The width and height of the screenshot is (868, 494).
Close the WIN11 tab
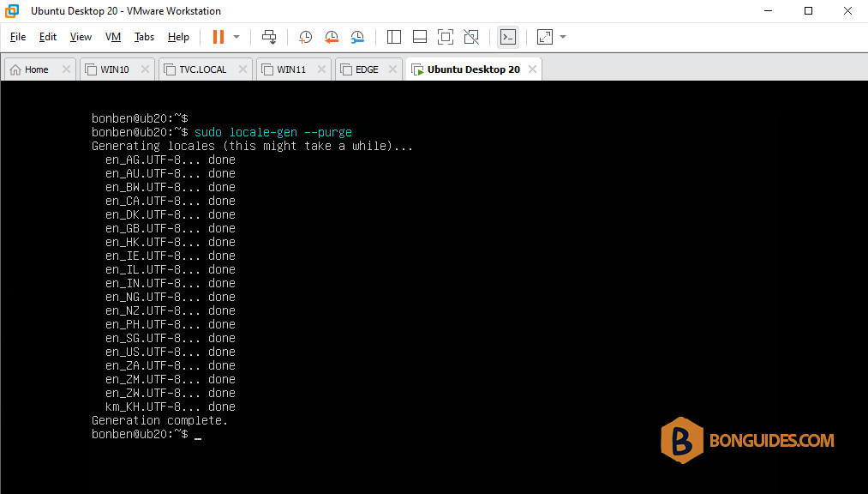[x=321, y=69]
